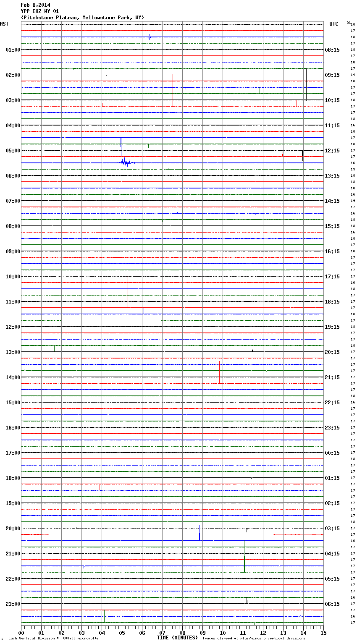Click the DC offset column header
The width and height of the screenshot is (357, 644).
(x=349, y=23)
